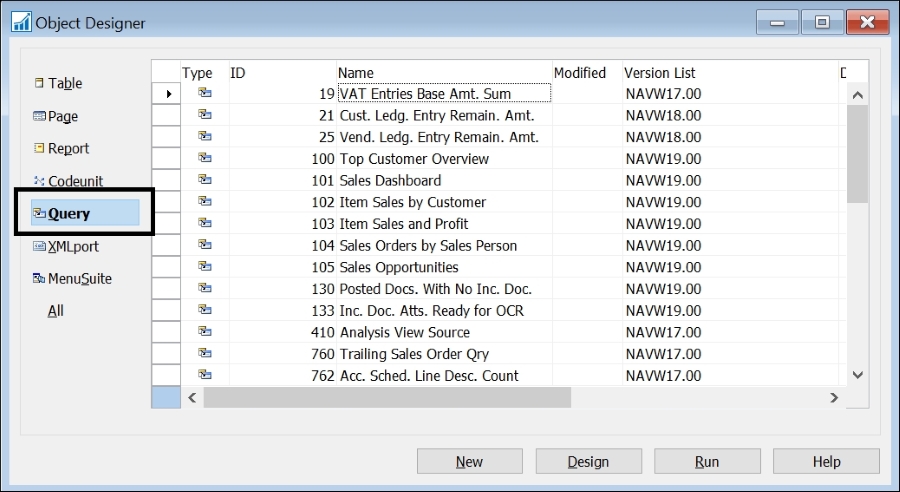Select the 'Analysis View Source' name cell
Viewport: 900px width, 492px height.
click(444, 332)
